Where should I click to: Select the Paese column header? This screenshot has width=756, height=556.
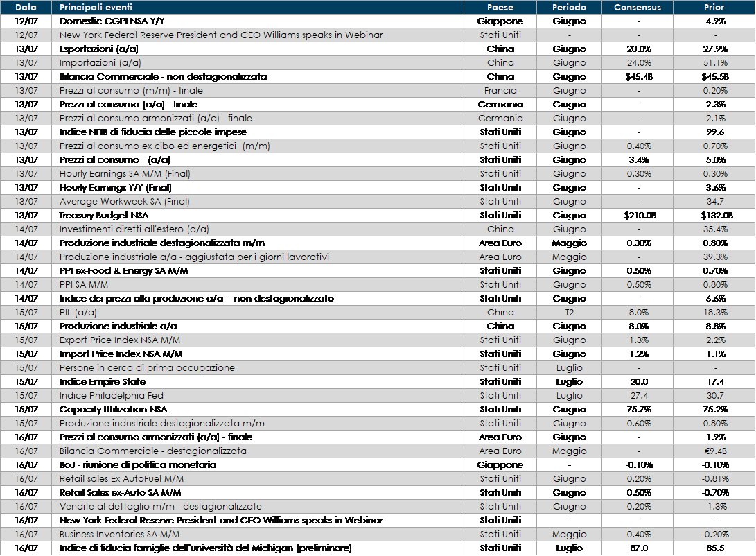tap(500, 8)
